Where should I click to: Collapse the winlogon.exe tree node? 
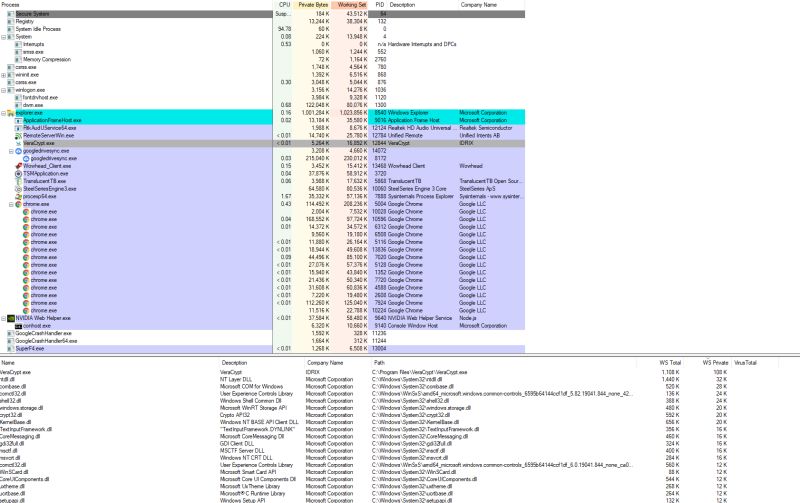coord(4,90)
